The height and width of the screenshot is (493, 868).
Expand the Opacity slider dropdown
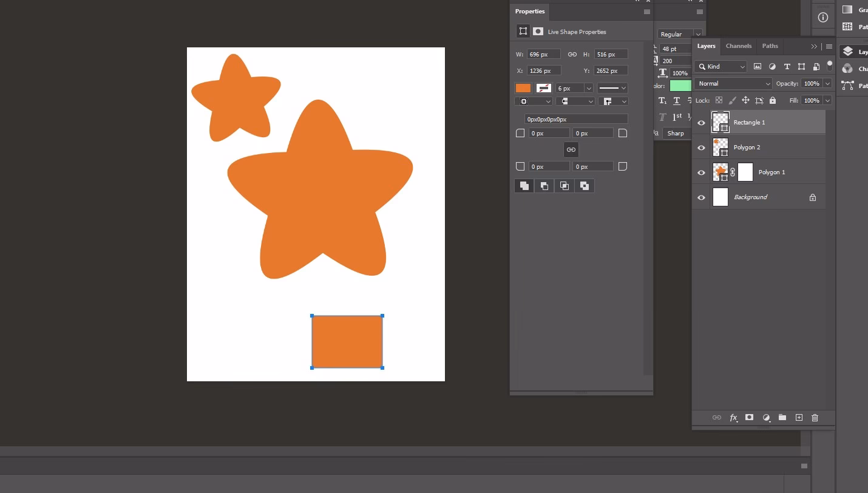pyautogui.click(x=827, y=84)
